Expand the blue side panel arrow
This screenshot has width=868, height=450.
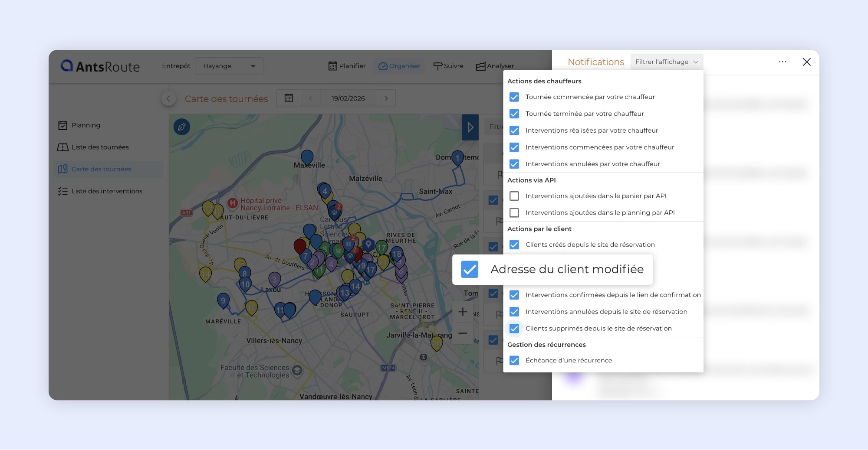pyautogui.click(x=470, y=127)
